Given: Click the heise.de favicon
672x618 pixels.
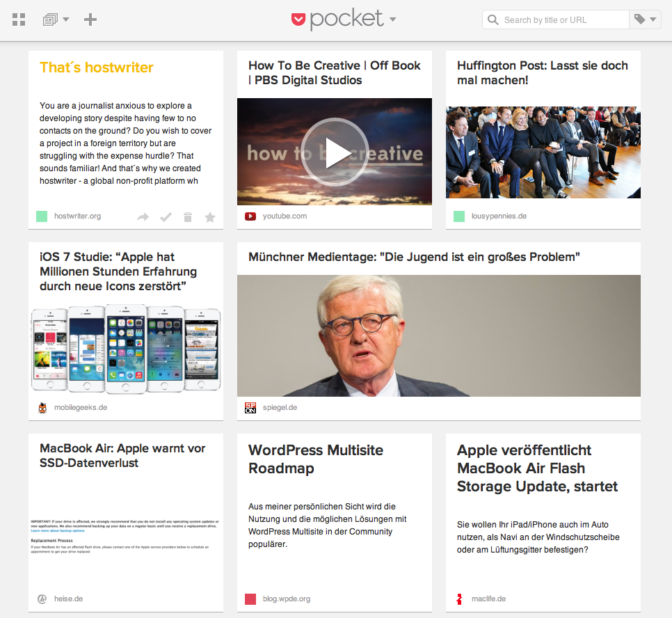Looking at the screenshot, I should pos(42,599).
